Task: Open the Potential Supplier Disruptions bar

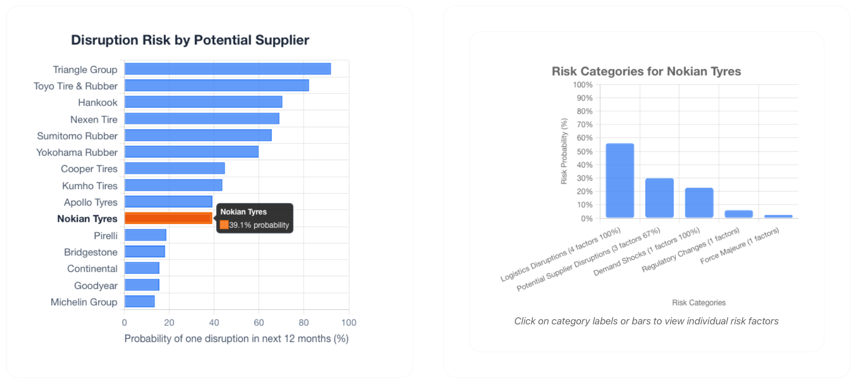Action: (659, 198)
